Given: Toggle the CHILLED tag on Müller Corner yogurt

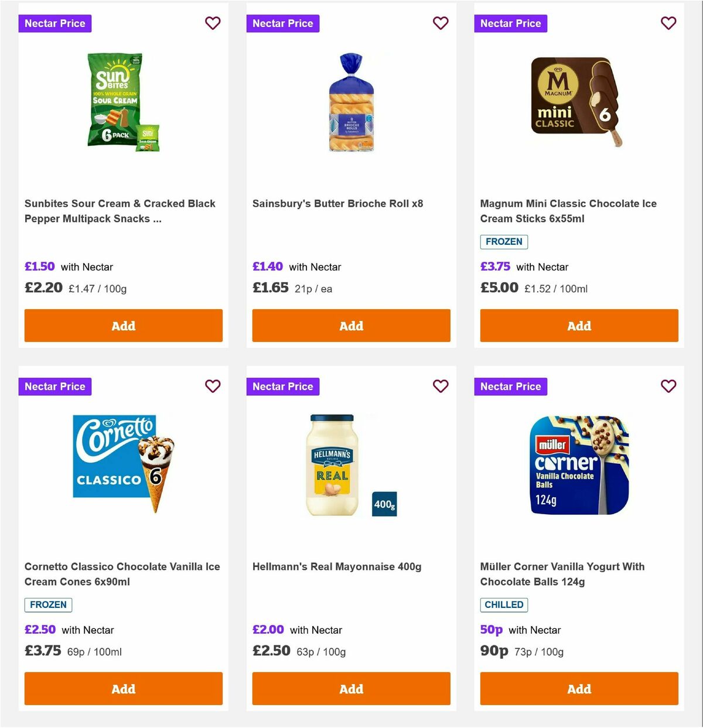Looking at the screenshot, I should (504, 605).
